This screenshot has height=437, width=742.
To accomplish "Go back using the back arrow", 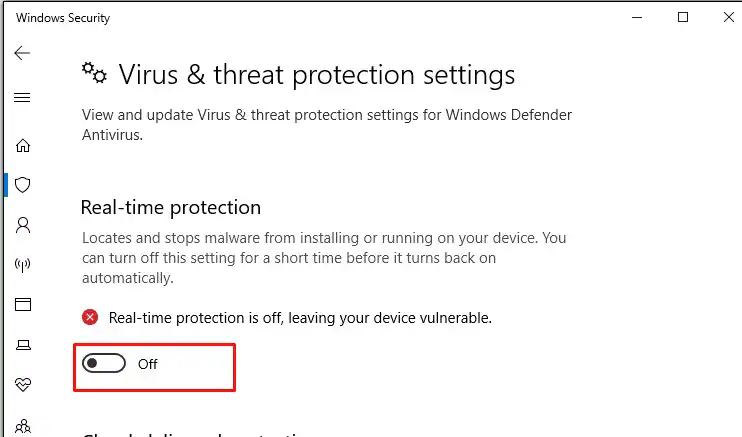I will coord(22,53).
